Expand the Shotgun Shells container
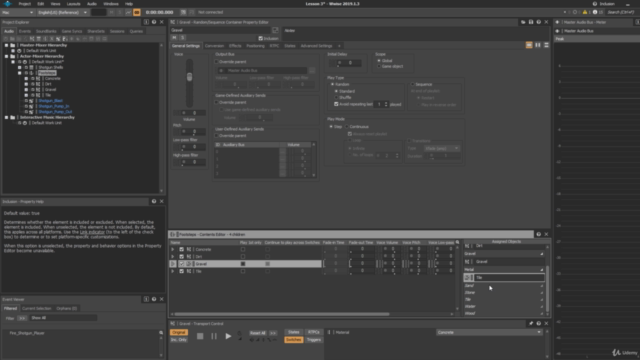The height and width of the screenshot is (360, 640). point(20,67)
